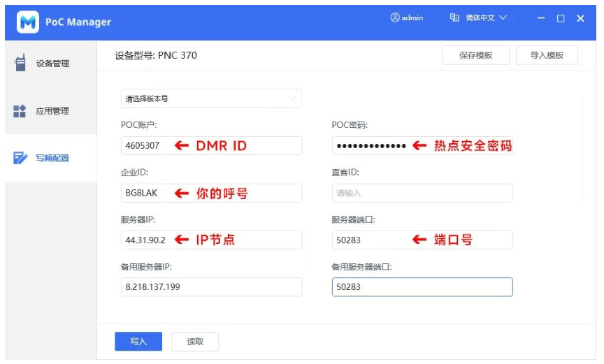Click the language translate icon

[454, 18]
